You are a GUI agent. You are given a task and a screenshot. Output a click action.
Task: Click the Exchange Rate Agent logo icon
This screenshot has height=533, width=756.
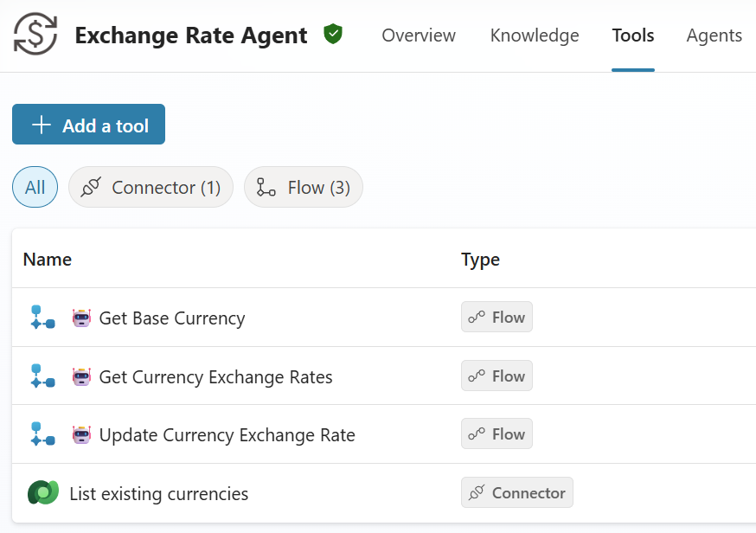click(35, 35)
